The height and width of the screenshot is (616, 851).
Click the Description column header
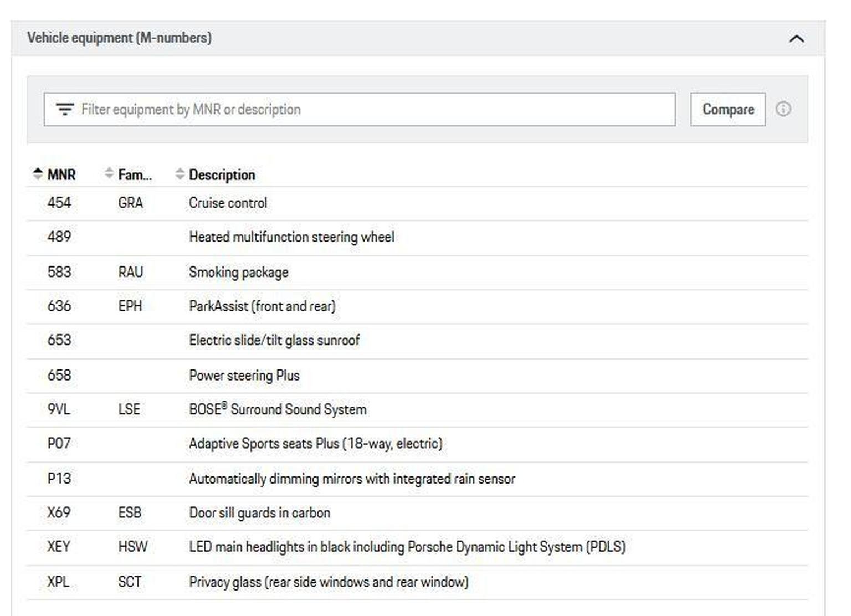tap(222, 175)
